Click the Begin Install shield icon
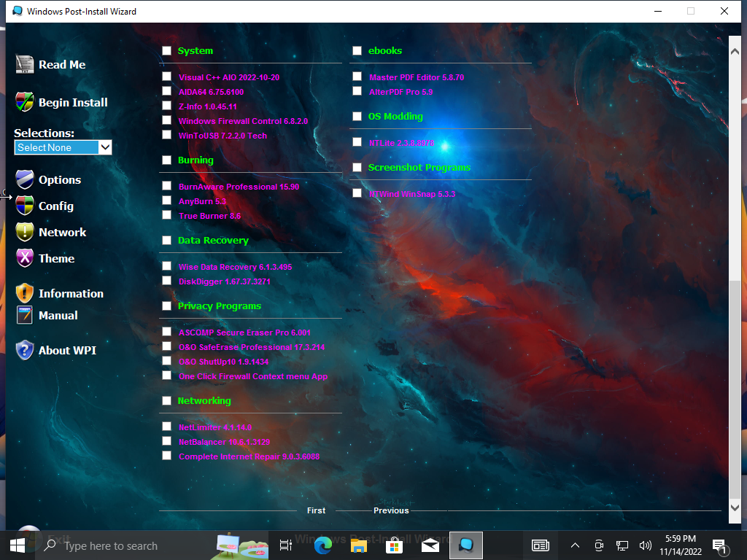The height and width of the screenshot is (560, 747). [x=25, y=102]
